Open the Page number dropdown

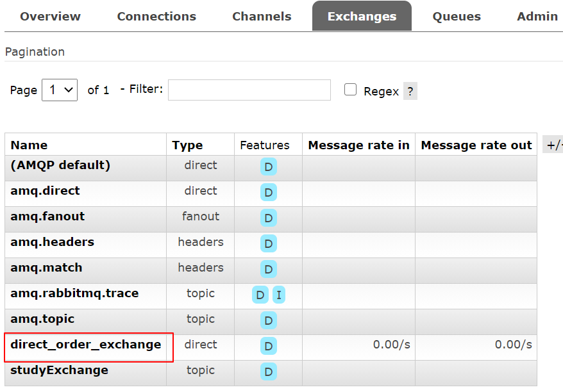tap(60, 90)
